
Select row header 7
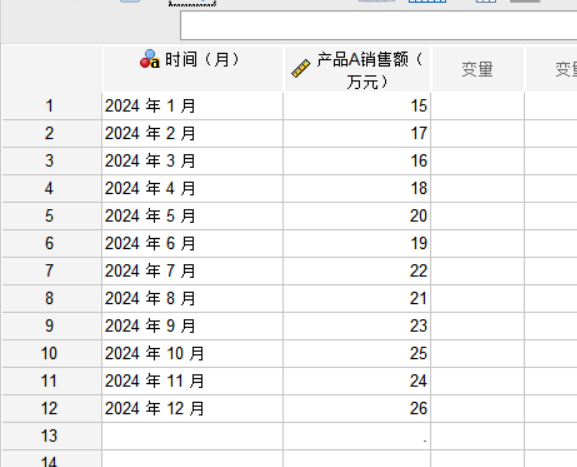52,271
